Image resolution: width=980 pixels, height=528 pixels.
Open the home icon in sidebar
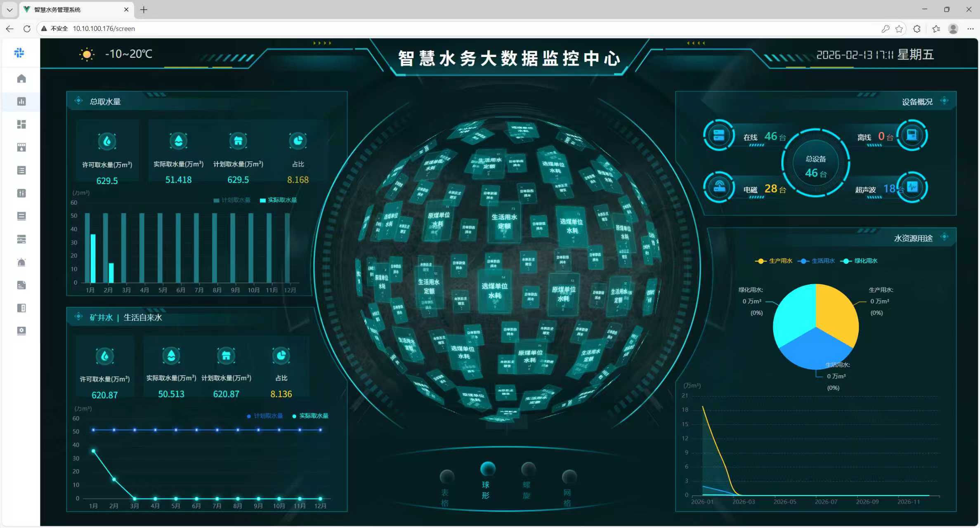[21, 79]
